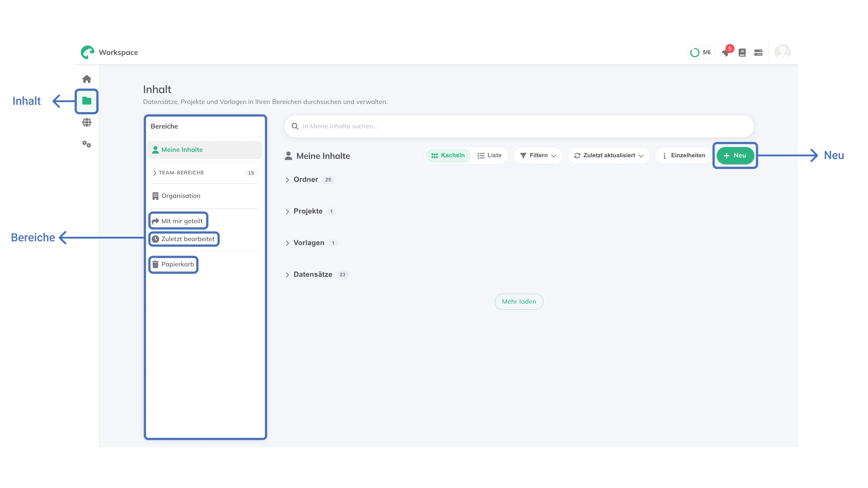
Task: Show the Einzelheiten details panel
Action: coord(683,156)
